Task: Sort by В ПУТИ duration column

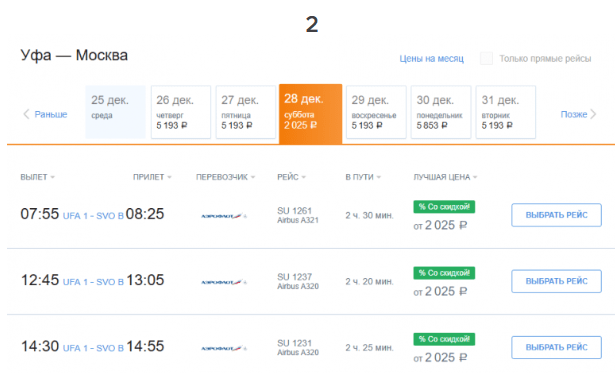Action: pyautogui.click(x=363, y=177)
